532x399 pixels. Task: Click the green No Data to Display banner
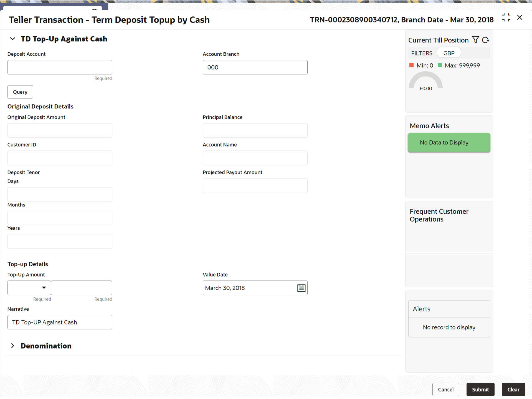(x=449, y=142)
